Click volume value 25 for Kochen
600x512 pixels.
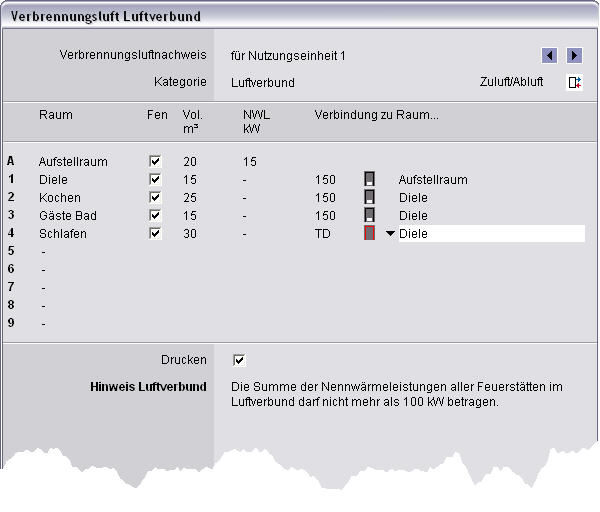[190, 198]
